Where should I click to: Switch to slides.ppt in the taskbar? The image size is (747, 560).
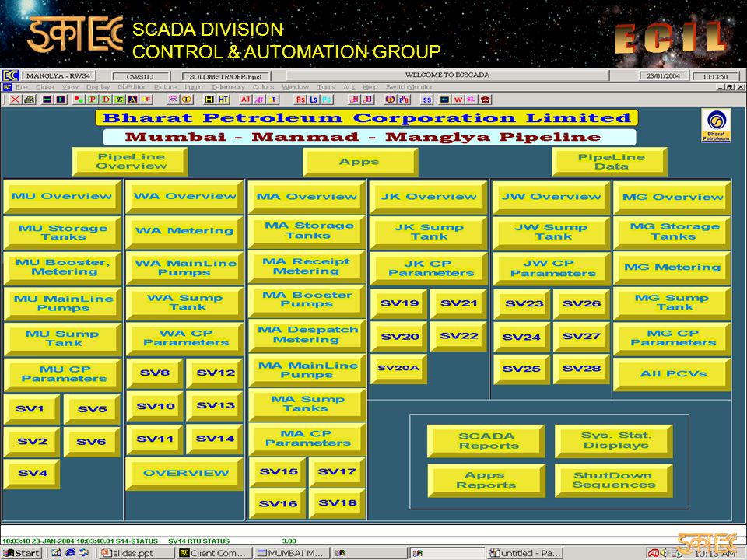tap(137, 553)
